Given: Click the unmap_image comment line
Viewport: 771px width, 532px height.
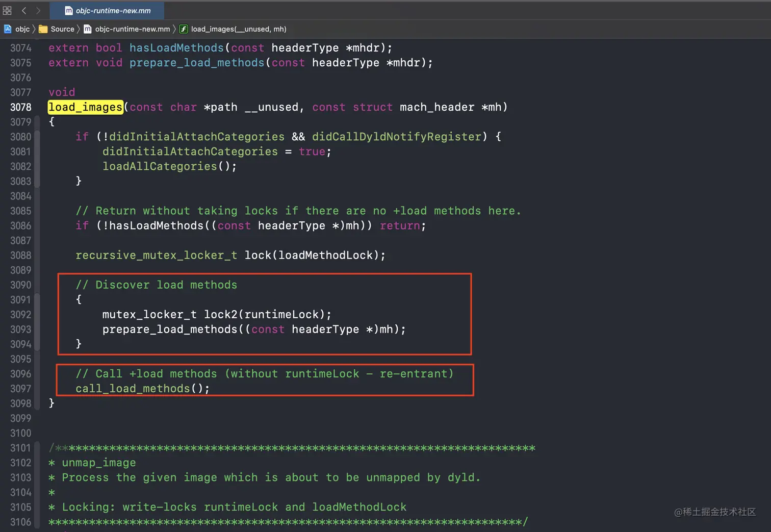Looking at the screenshot, I should 92,463.
